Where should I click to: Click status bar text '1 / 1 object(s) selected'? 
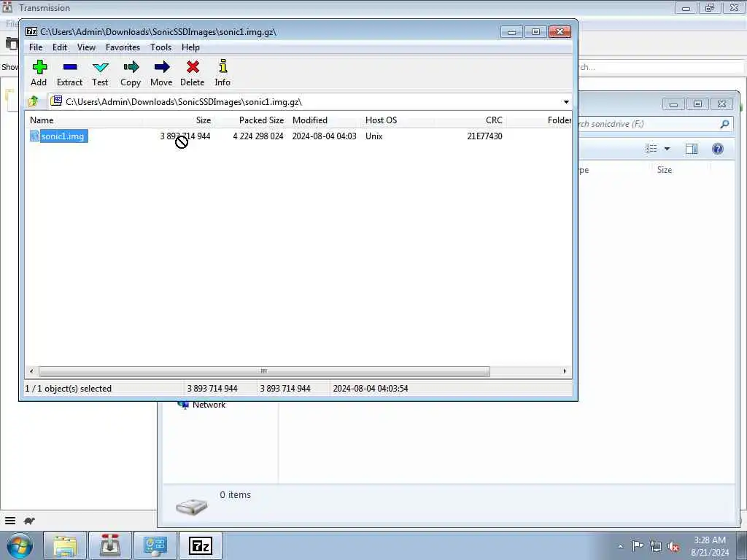[68, 389]
